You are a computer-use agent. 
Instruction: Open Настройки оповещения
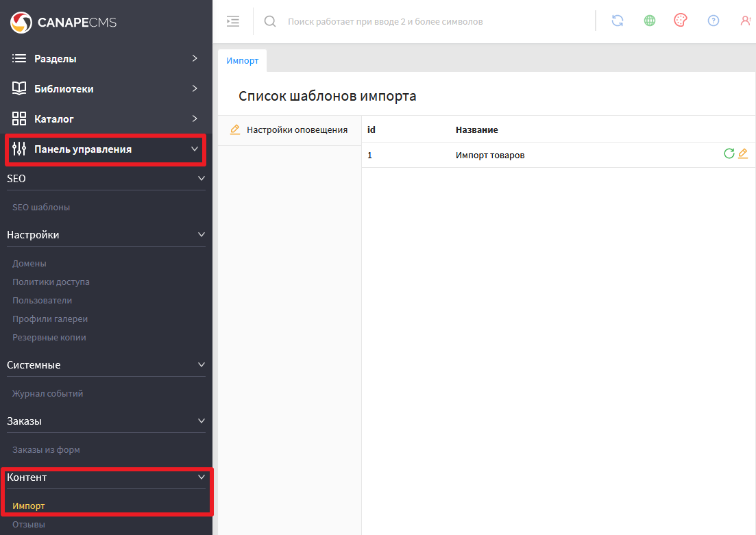tap(296, 129)
